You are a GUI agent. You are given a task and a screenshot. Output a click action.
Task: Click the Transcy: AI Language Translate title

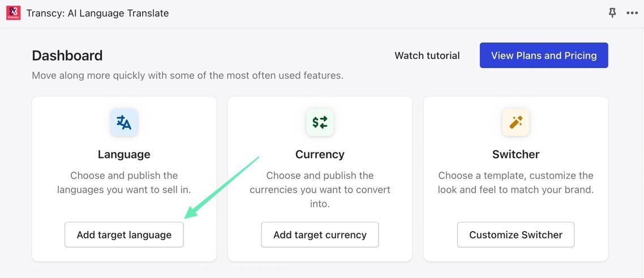pos(97,13)
